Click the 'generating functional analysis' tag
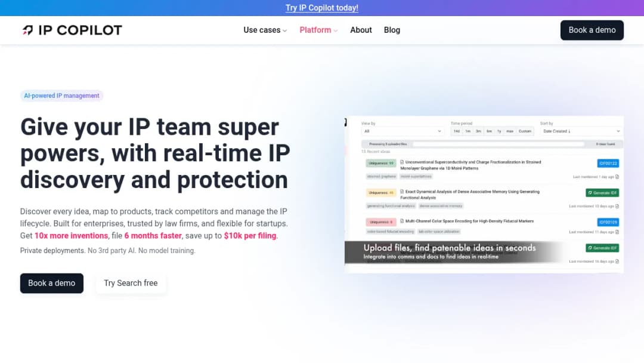644x363 pixels. pyautogui.click(x=391, y=206)
